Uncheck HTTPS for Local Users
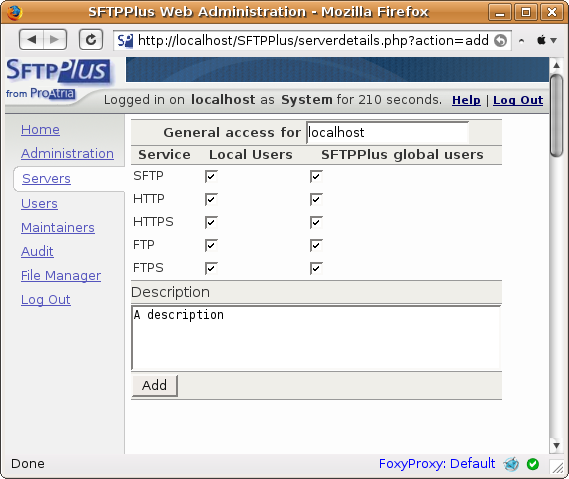The height and width of the screenshot is (479, 569). [211, 222]
